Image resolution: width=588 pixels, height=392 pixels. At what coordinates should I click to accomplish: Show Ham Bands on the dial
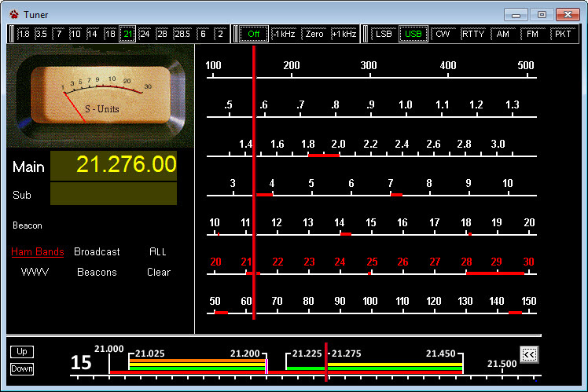38,252
